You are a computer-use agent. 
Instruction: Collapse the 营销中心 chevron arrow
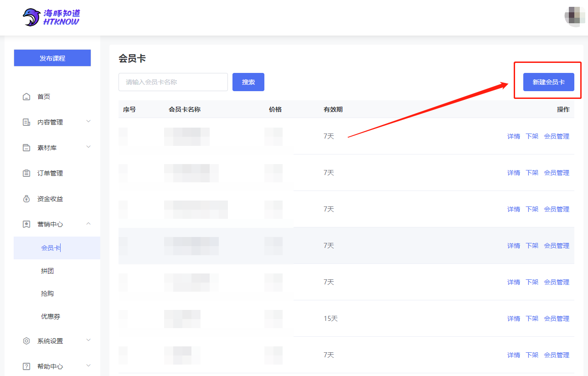coord(88,224)
